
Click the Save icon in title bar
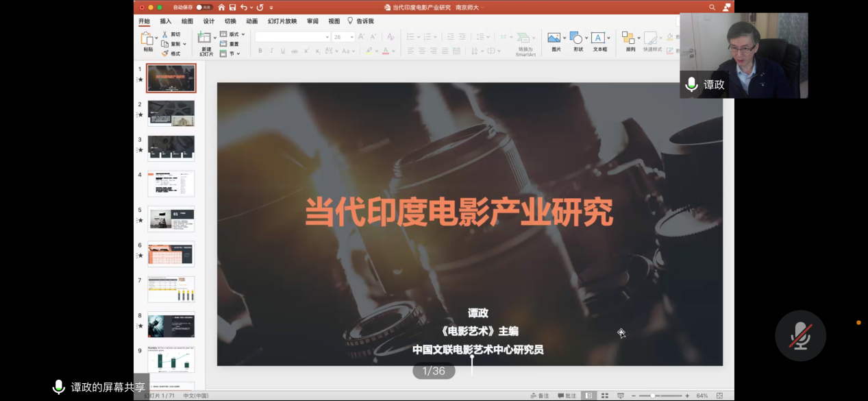tap(232, 8)
